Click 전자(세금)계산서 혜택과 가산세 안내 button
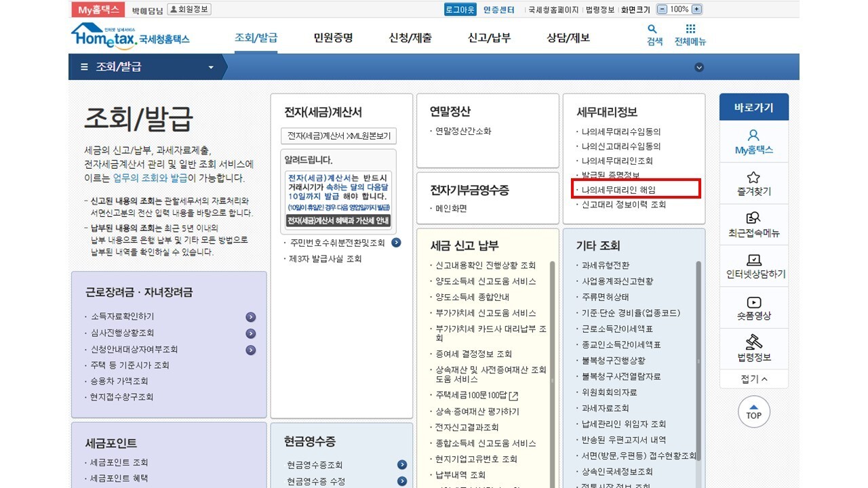This screenshot has height=488, width=868. (338, 221)
